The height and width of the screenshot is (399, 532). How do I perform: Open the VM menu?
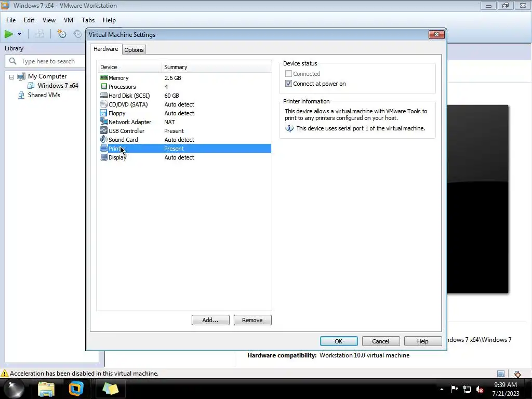[x=69, y=20]
